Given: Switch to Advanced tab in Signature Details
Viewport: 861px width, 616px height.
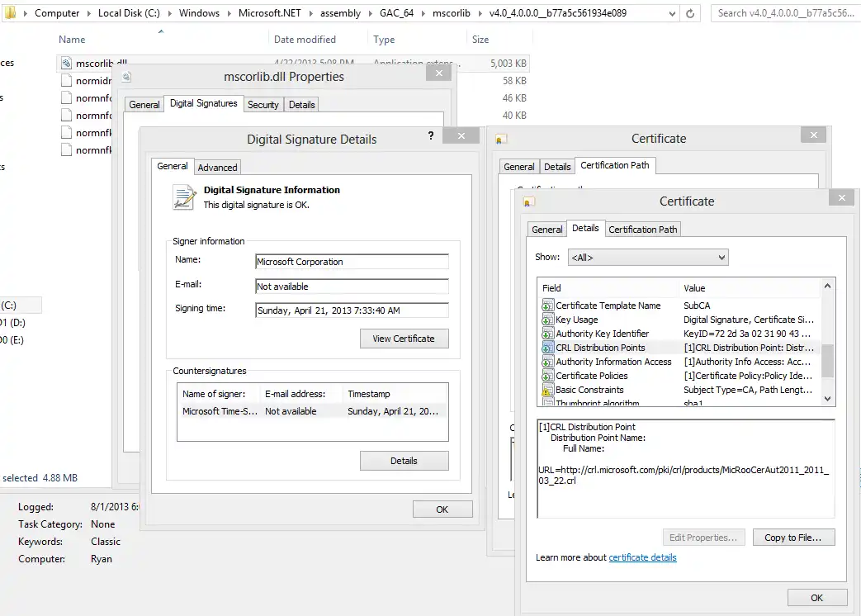Looking at the screenshot, I should point(217,168).
